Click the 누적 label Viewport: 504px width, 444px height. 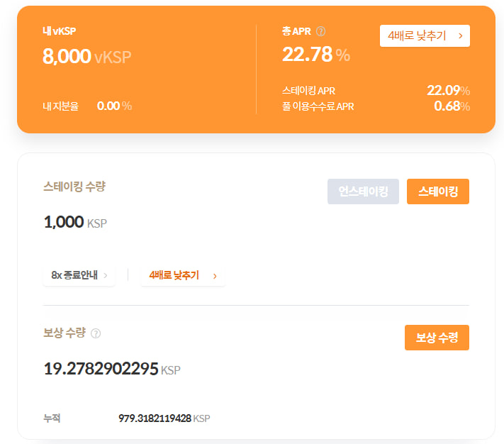coord(52,418)
